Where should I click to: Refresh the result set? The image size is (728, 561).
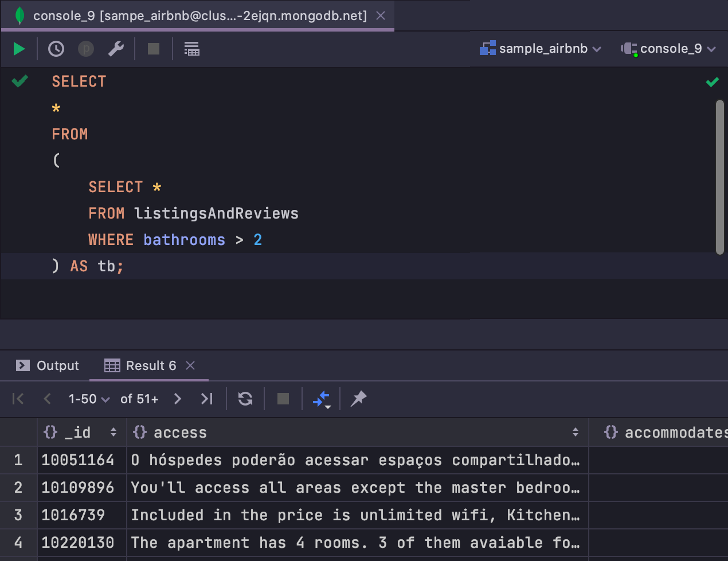[x=245, y=398]
